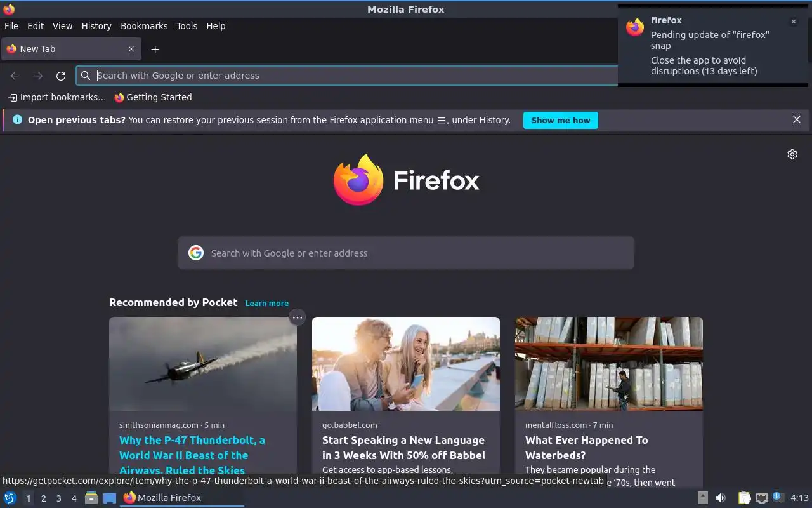This screenshot has height=508, width=812.
Task: Select Mozilla Firefox taskbar entry
Action: (x=182, y=498)
